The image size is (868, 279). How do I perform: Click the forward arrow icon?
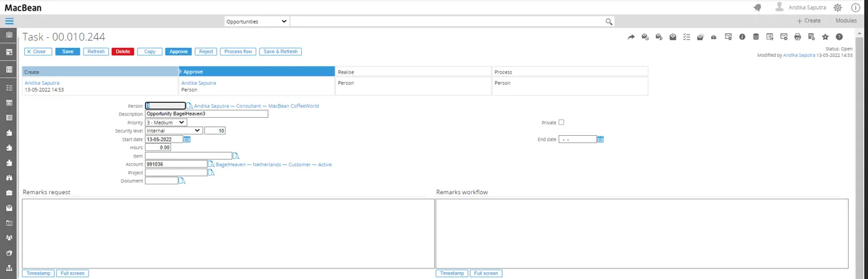tap(631, 37)
